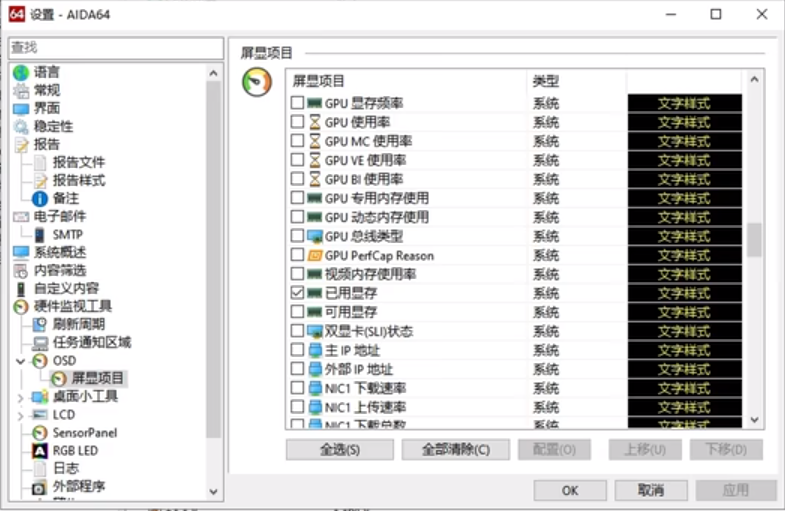This screenshot has width=785, height=511.
Task: Click the blue info icon beside 备注
Action: (x=40, y=199)
